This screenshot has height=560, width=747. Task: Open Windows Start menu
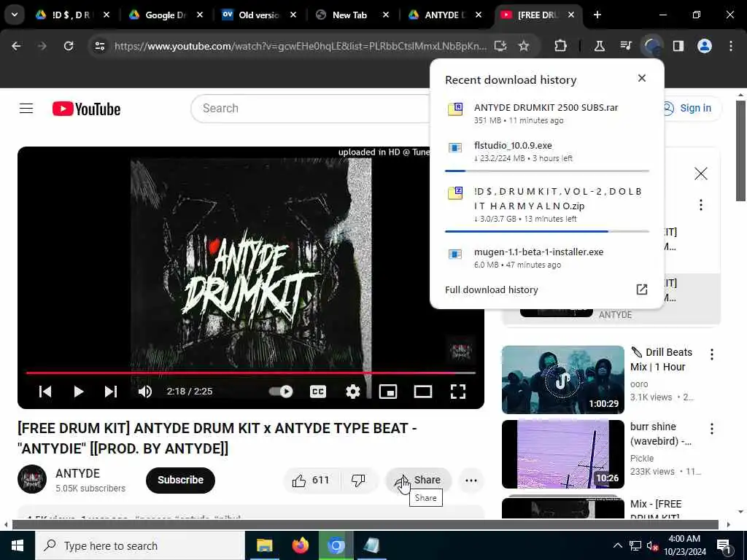point(18,545)
